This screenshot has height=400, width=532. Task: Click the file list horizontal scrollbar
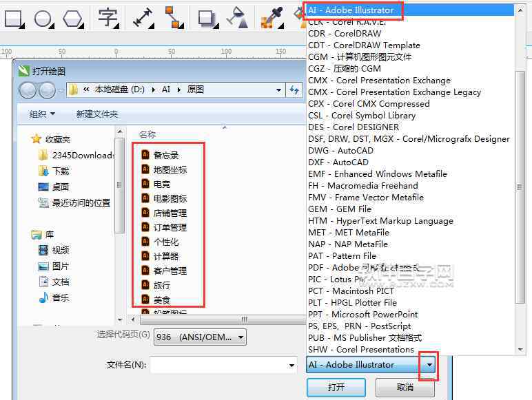(x=223, y=319)
